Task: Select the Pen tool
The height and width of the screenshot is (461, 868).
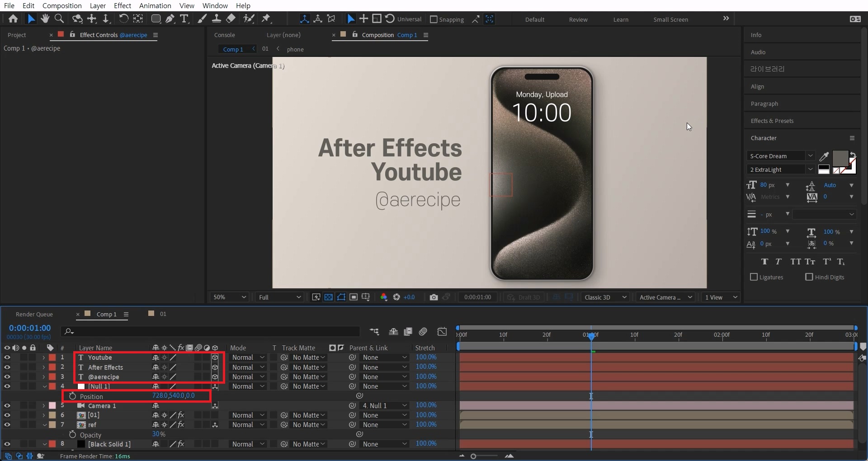Action: (170, 19)
